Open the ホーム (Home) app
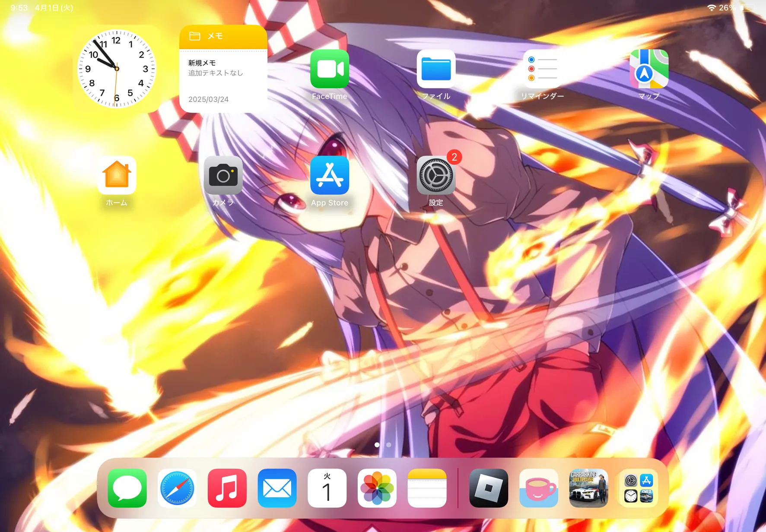Image resolution: width=766 pixels, height=532 pixels. point(117,175)
